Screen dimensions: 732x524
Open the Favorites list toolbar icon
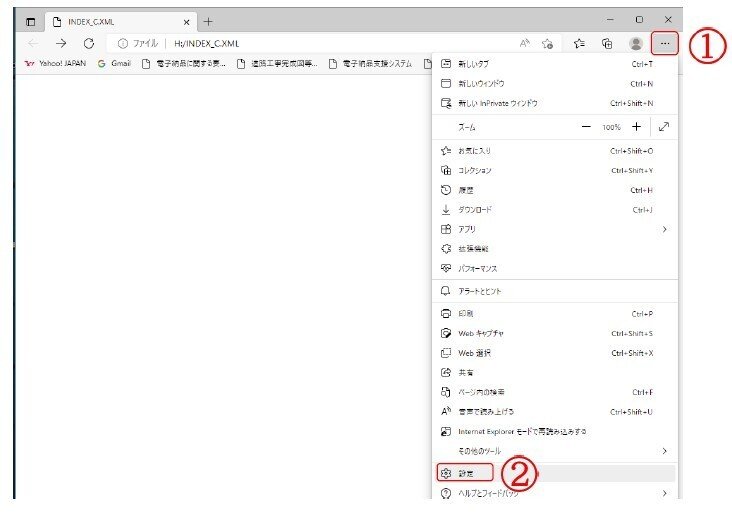click(579, 43)
